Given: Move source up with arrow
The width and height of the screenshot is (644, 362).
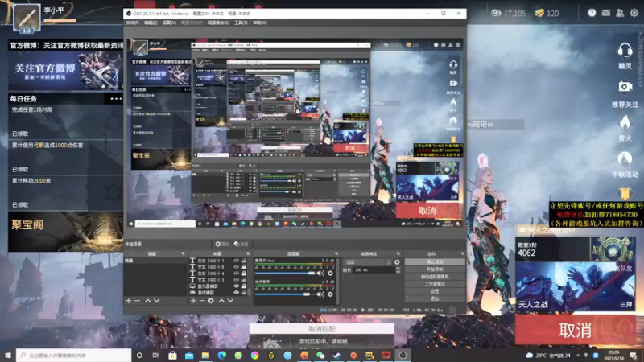Looking at the screenshot, I should [221, 301].
